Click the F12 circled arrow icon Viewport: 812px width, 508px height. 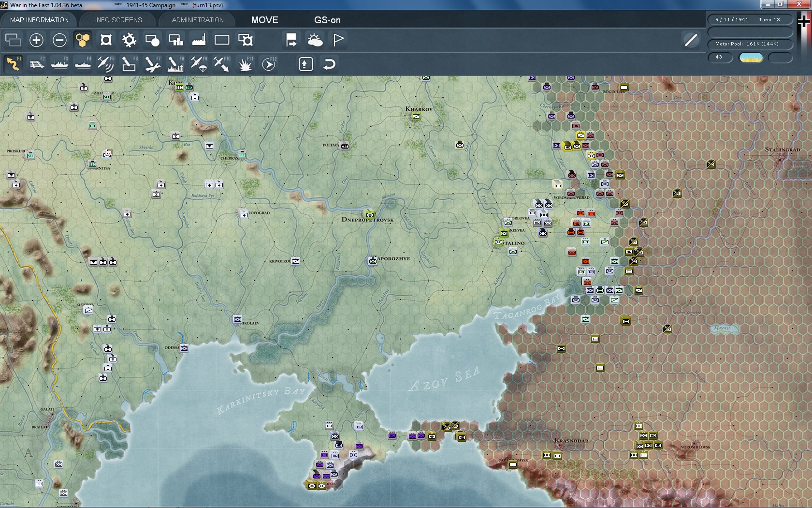click(x=268, y=64)
